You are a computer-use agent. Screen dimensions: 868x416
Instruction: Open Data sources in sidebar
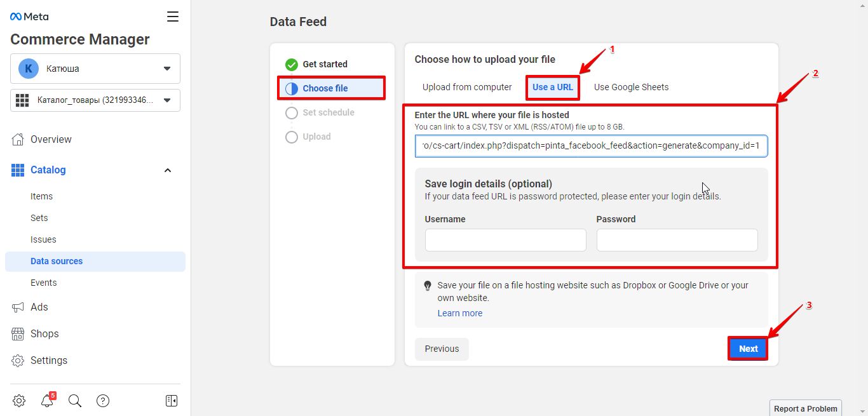[x=95, y=261]
